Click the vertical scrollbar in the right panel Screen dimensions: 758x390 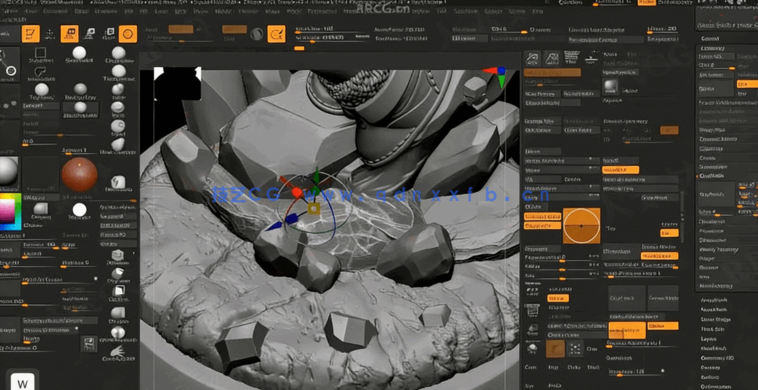683,217
